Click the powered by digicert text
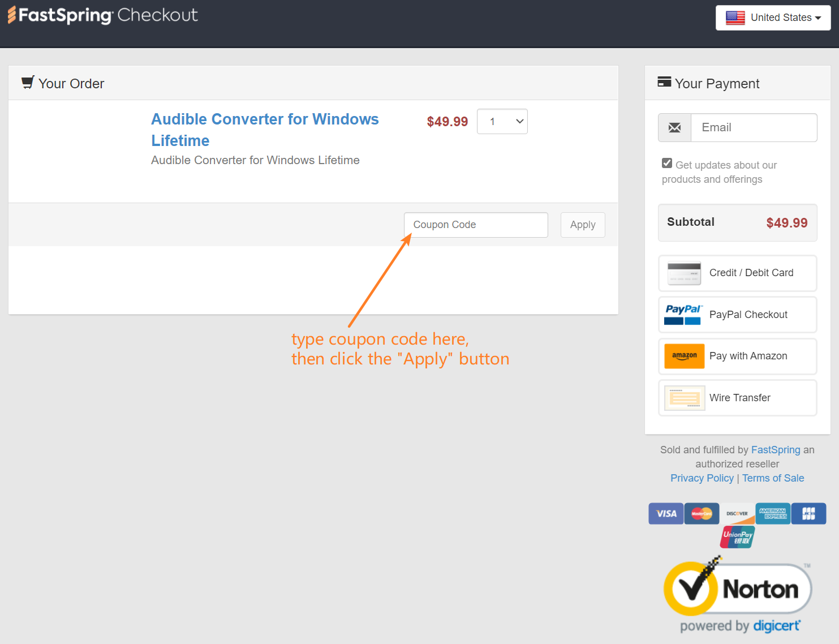839x644 pixels. point(740,626)
